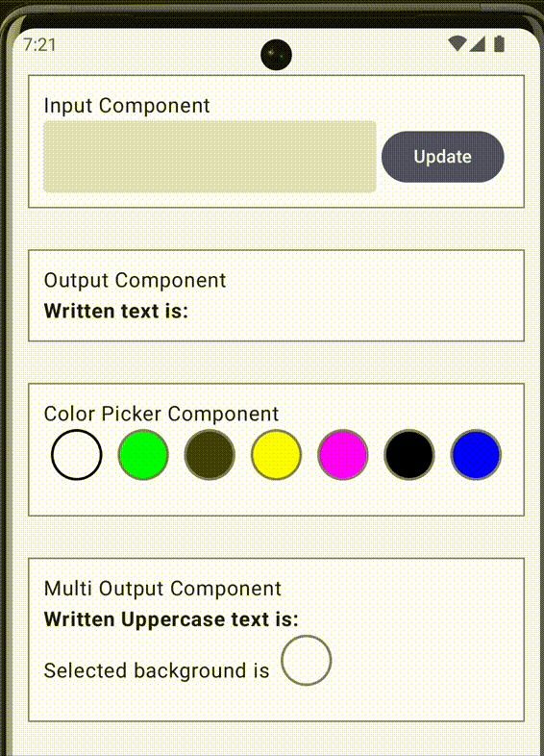Image resolution: width=544 pixels, height=756 pixels.
Task: Tap the battery status icon
Action: (x=499, y=44)
